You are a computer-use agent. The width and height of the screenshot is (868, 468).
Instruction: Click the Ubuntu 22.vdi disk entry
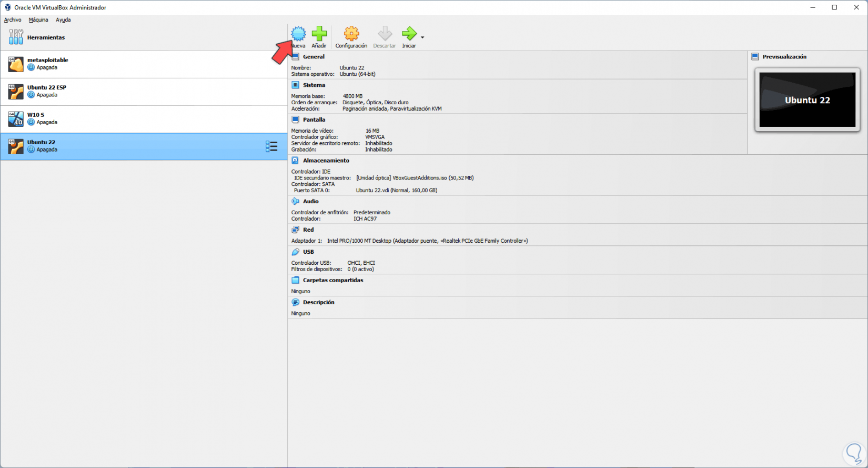point(397,191)
